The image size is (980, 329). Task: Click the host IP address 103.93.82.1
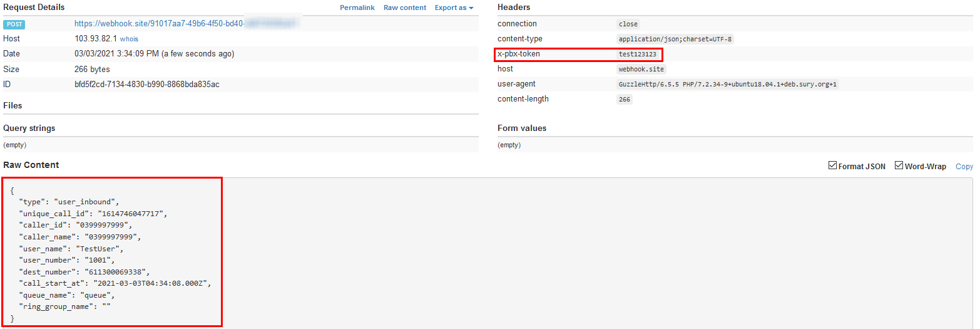click(x=95, y=38)
